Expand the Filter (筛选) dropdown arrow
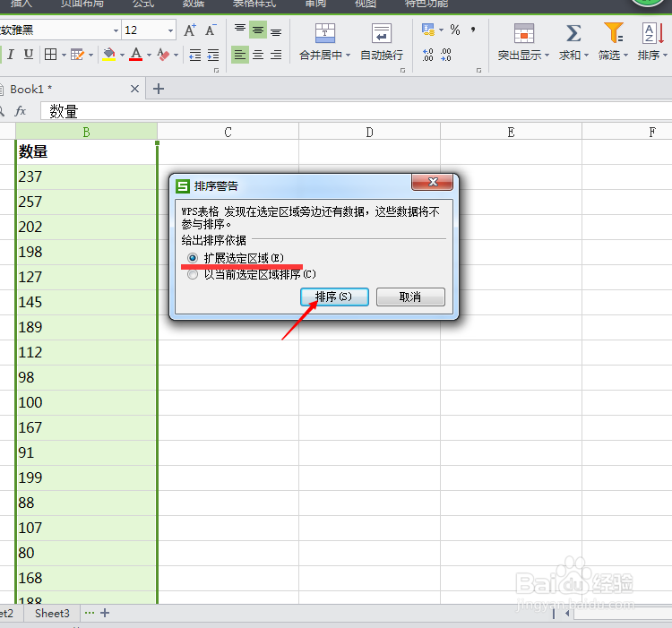 coord(625,55)
